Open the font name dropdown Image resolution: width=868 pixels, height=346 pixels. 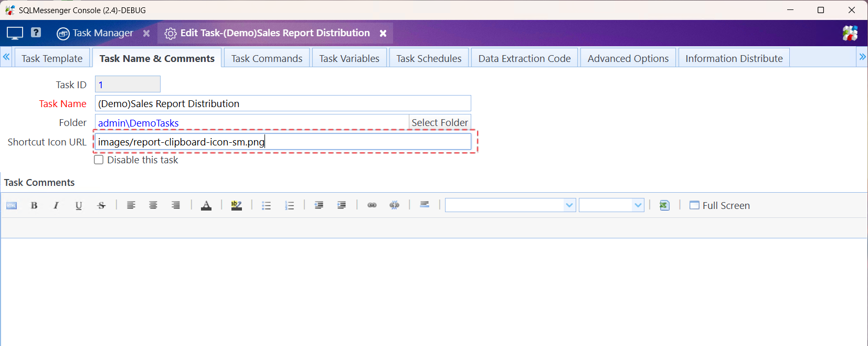(511, 205)
